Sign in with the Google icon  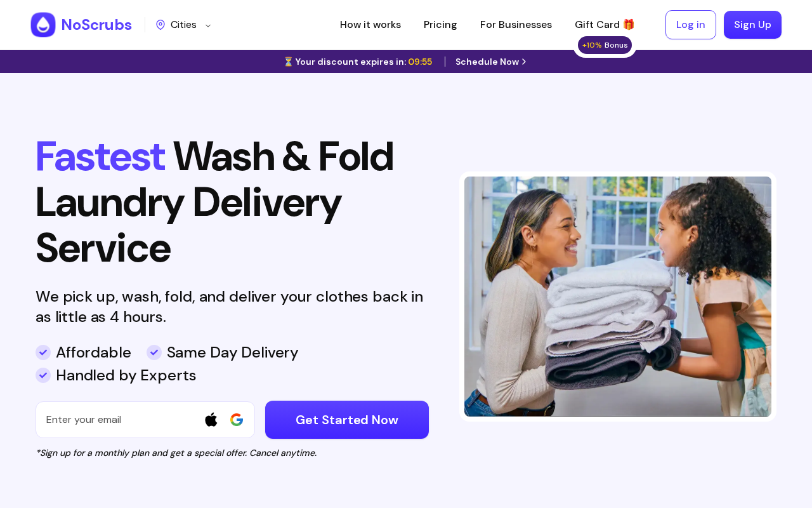point(237,420)
